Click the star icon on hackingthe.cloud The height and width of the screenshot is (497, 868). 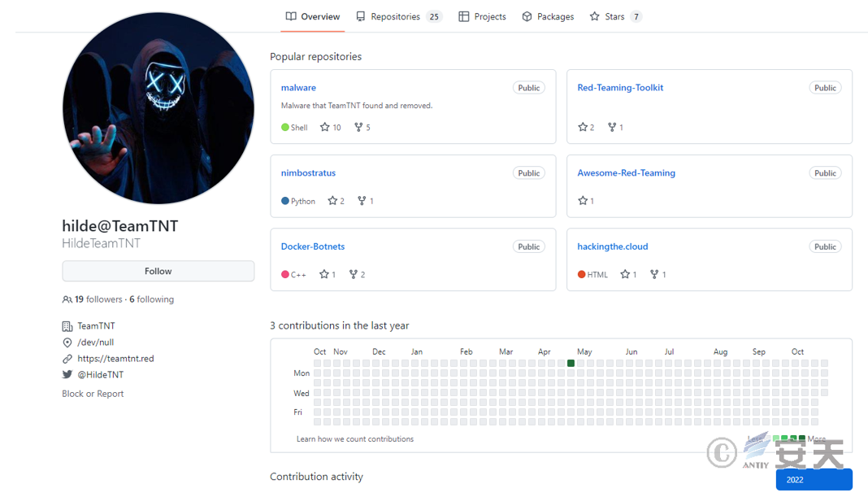(x=625, y=274)
